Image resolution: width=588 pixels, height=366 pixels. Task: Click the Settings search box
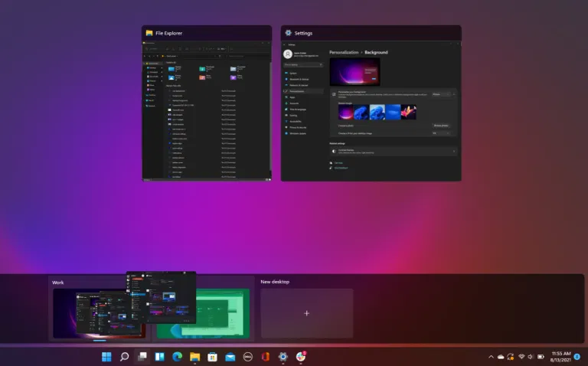click(303, 65)
